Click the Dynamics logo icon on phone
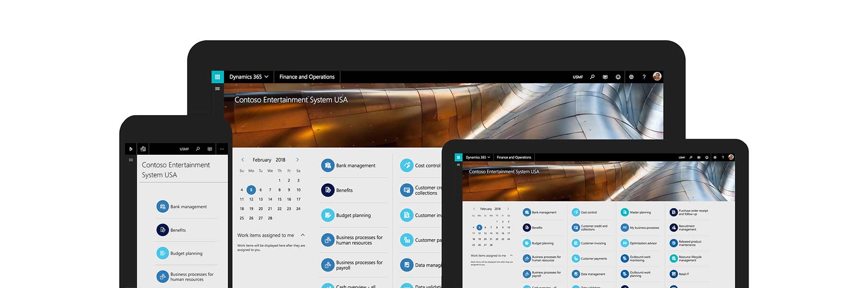Image resolution: width=868 pixels, height=288 pixels. pos(130,149)
